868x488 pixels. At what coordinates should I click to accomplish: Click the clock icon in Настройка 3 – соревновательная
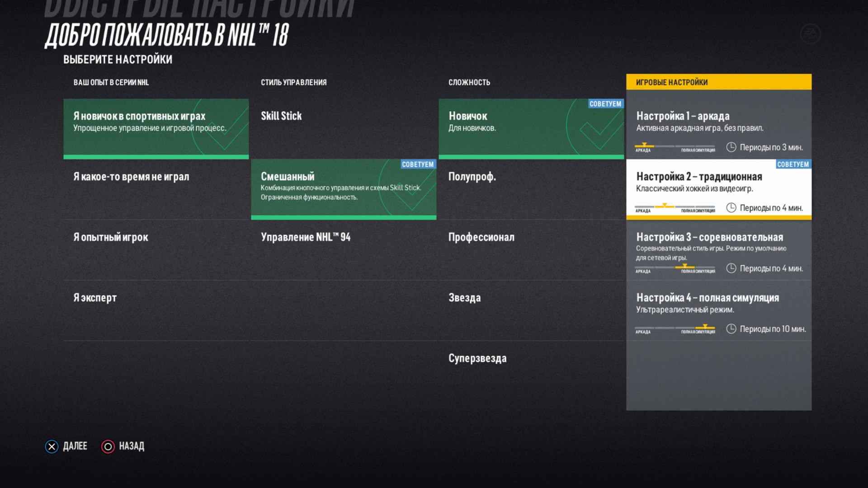click(x=731, y=268)
